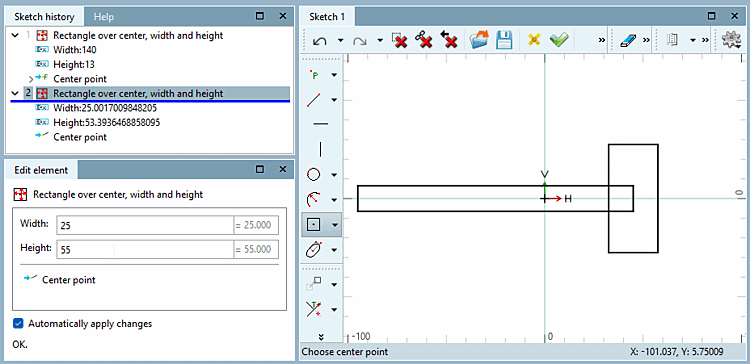The image size is (750, 364).
Task: Click the delete selection icon with red X
Action: point(399,40)
